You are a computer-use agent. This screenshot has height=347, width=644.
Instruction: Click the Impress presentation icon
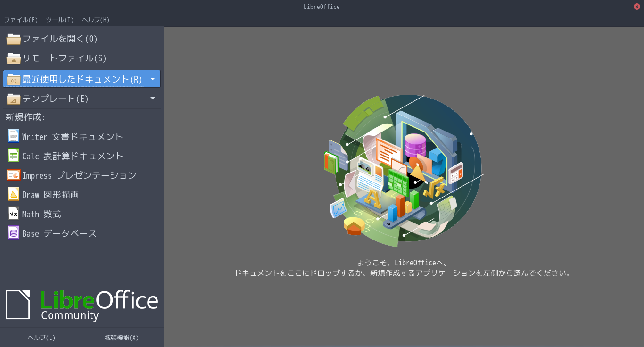pyautogui.click(x=14, y=175)
